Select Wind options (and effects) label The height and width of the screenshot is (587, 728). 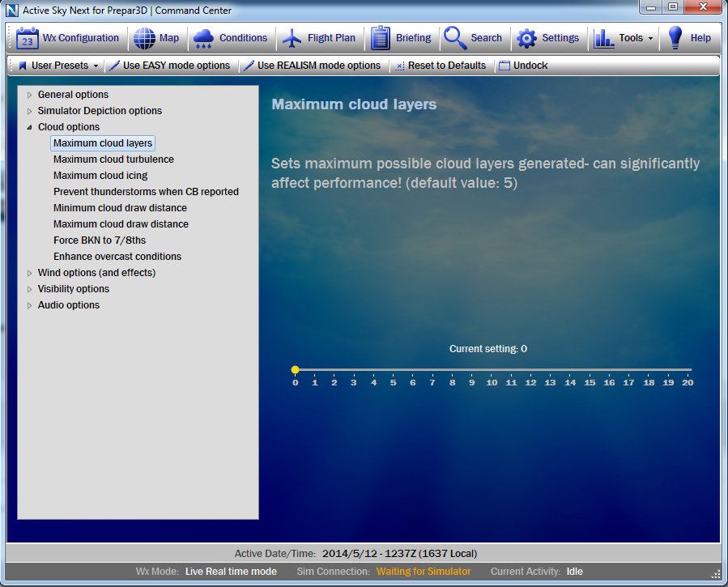[96, 273]
